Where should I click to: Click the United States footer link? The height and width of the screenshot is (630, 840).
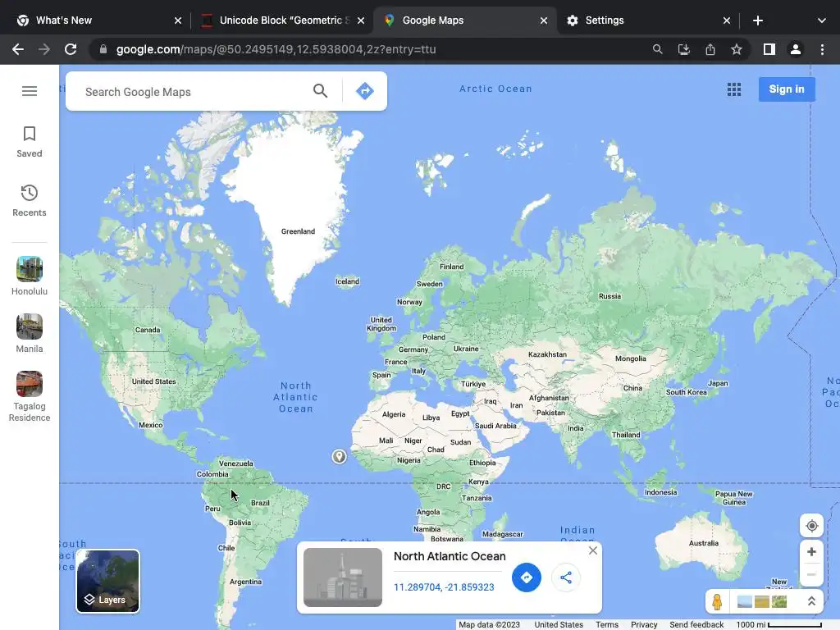click(558, 624)
